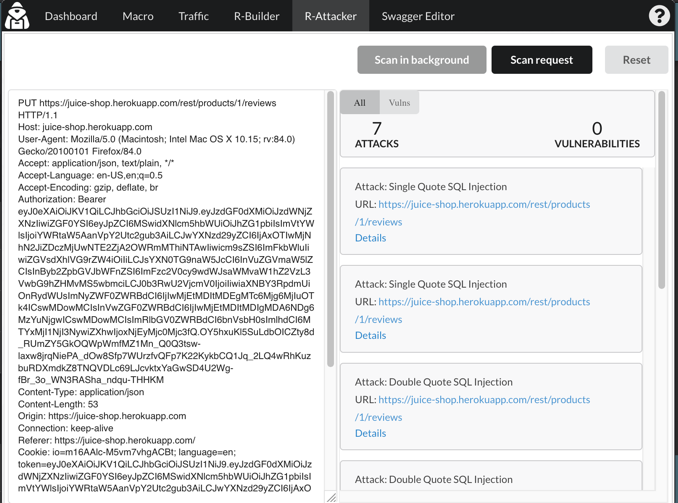
Task: Switch to the Vulns tab
Action: pos(399,103)
